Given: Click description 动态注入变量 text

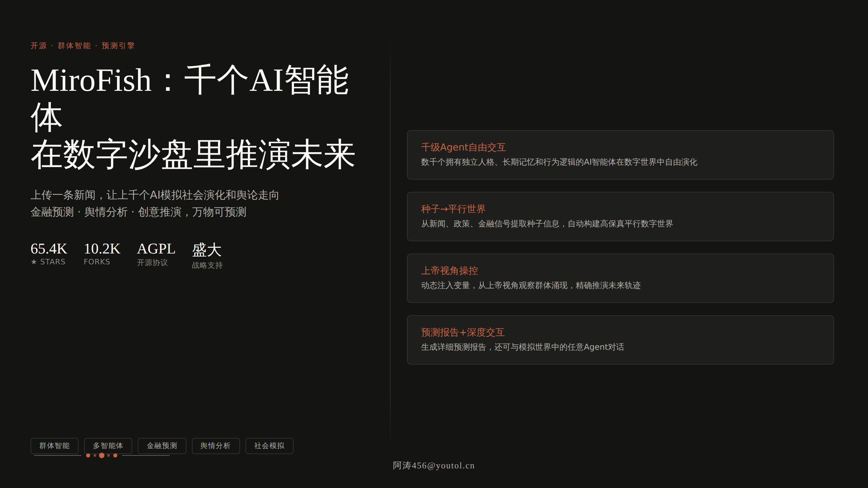Looking at the screenshot, I should 531,285.
